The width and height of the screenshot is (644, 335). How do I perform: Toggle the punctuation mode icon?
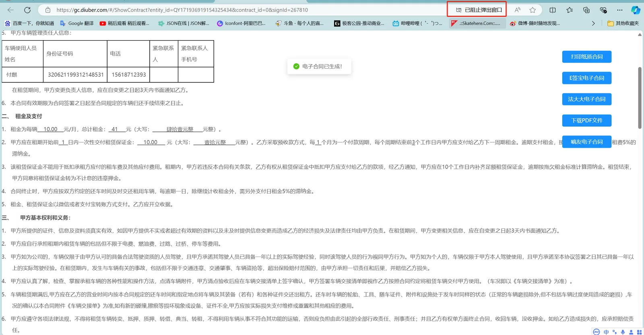[615, 332]
